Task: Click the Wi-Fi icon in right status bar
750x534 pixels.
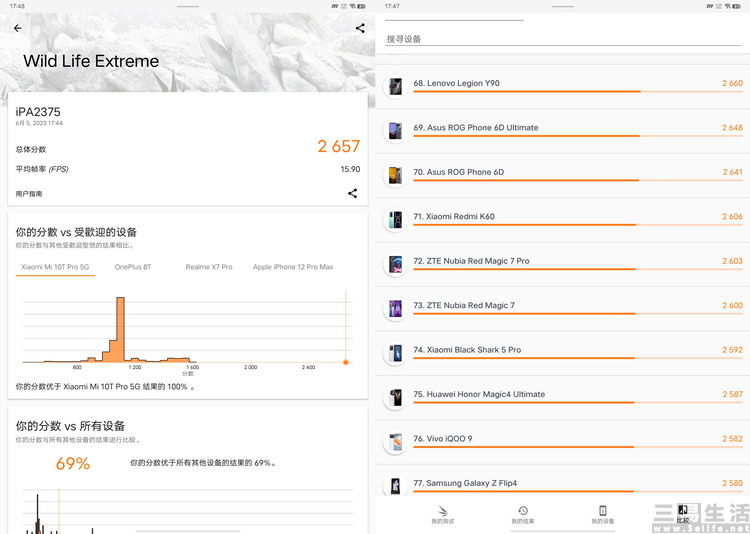Action: click(x=728, y=6)
